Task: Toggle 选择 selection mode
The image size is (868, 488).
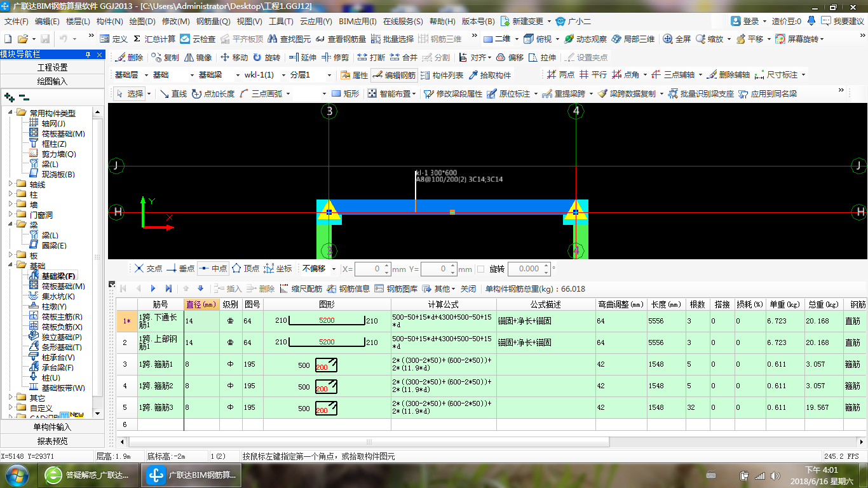Action: click(x=130, y=93)
